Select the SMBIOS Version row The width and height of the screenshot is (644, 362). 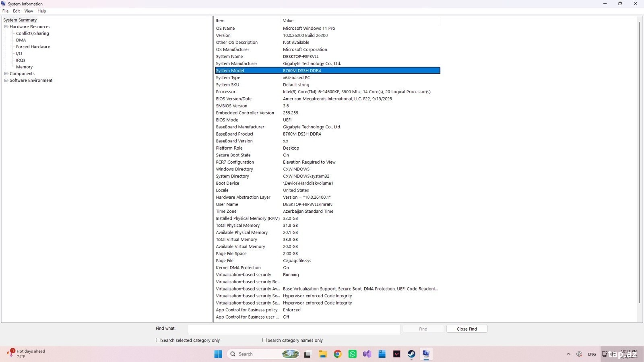328,106
